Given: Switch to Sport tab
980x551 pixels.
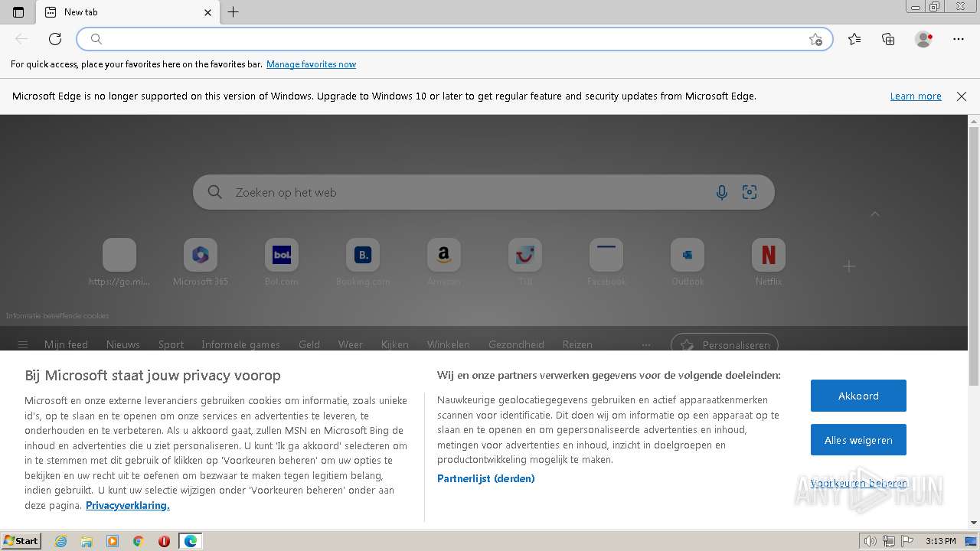Looking at the screenshot, I should pos(171,344).
